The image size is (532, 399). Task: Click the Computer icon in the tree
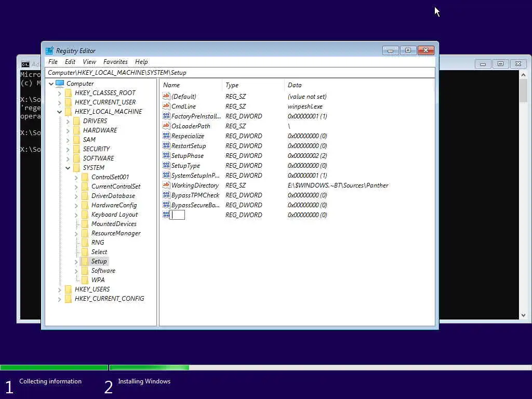tap(60, 83)
